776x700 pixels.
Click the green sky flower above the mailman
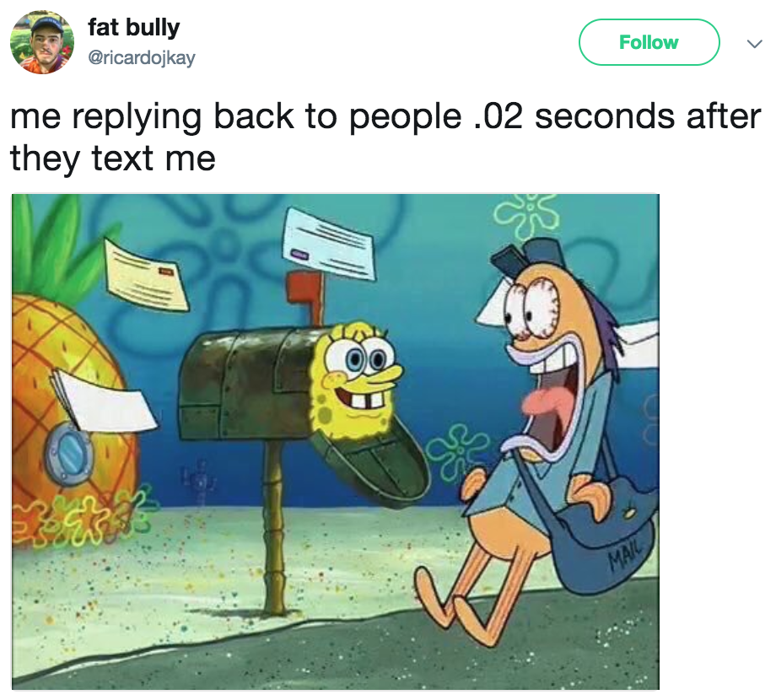tap(527, 216)
